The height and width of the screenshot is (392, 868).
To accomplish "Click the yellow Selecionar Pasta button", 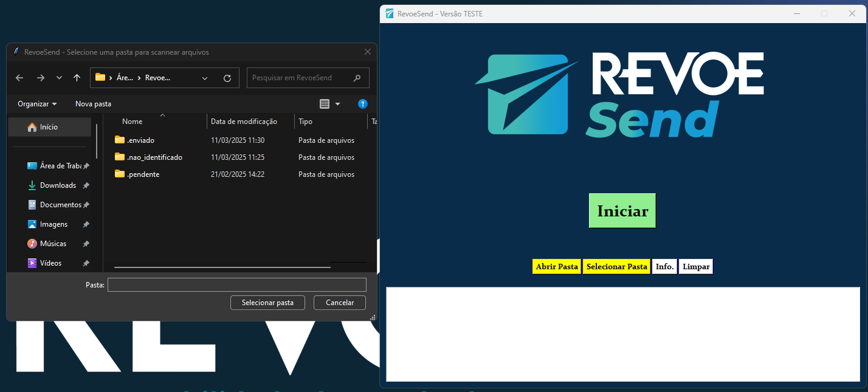I will (x=616, y=267).
